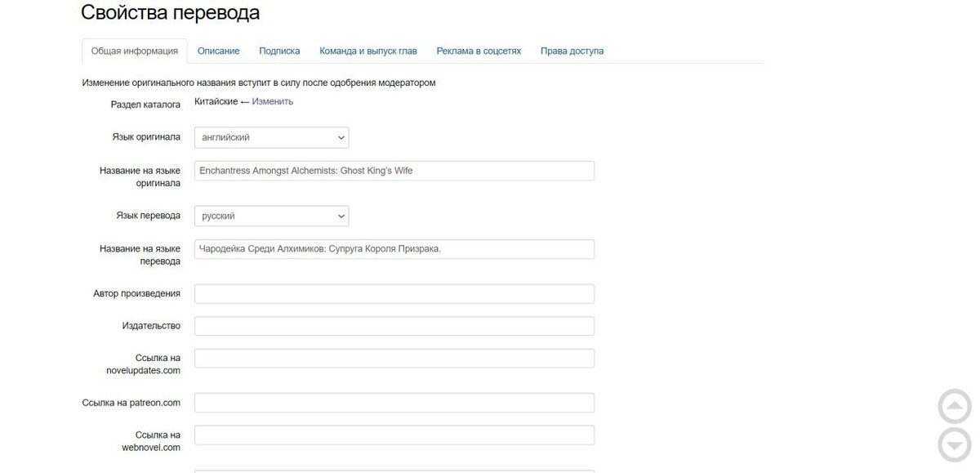Switch to the Описание tab
This screenshot has width=980, height=473.
point(219,51)
